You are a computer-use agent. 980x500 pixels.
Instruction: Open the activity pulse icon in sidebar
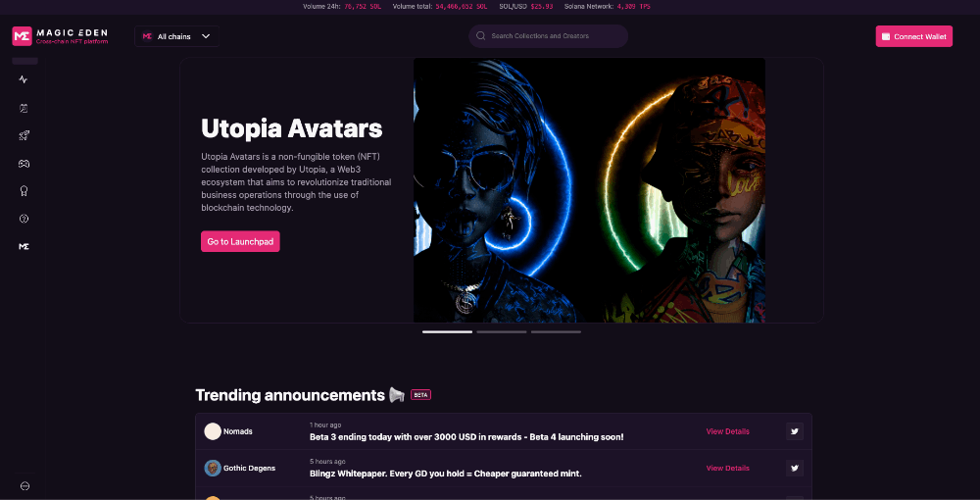tap(24, 79)
